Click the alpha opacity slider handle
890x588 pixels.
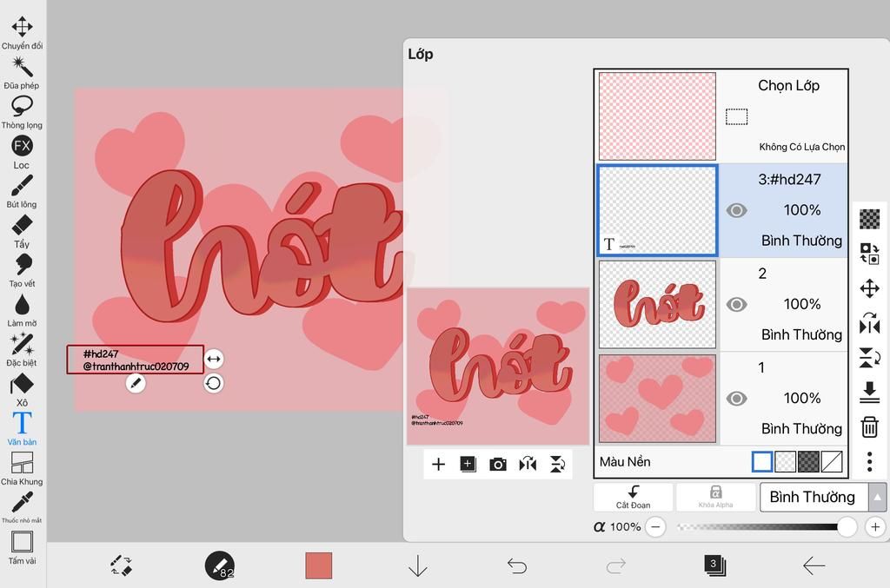point(847,526)
